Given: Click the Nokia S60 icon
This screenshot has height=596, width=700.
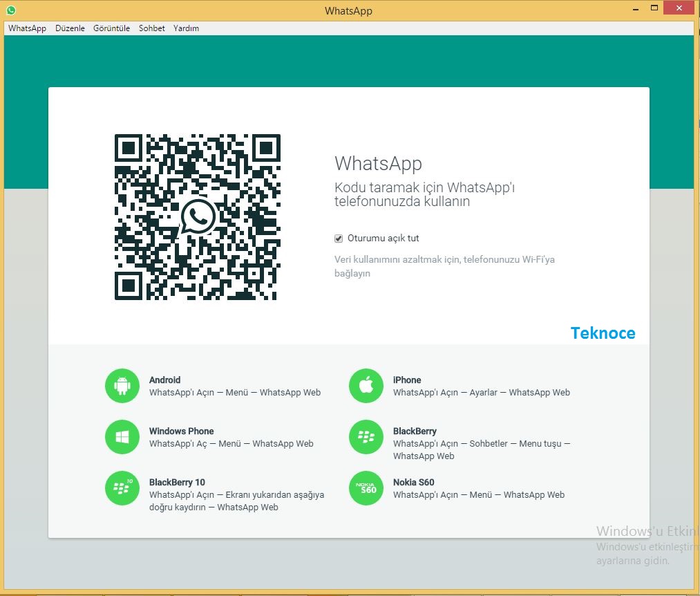Looking at the screenshot, I should (366, 488).
